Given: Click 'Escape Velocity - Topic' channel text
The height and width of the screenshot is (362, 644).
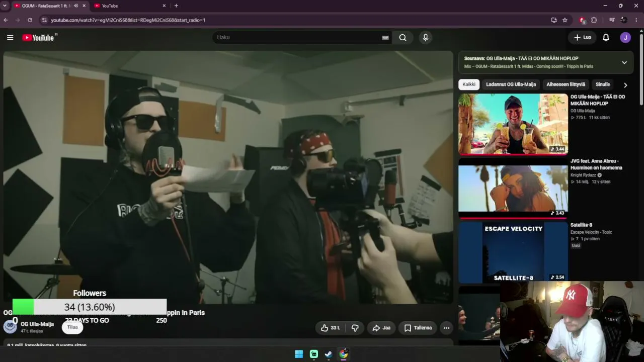Looking at the screenshot, I should 591,232.
